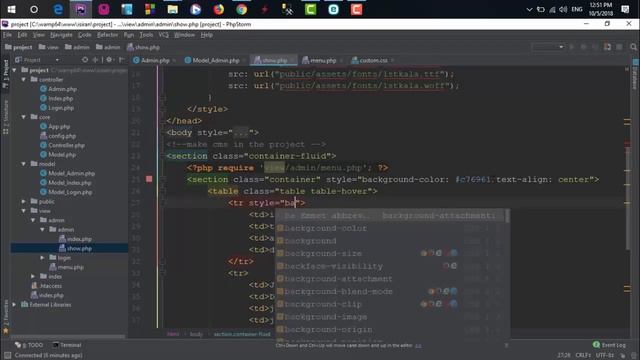The width and height of the screenshot is (640, 360).
Task: Open the Terminal tool window
Action: pyautogui.click(x=67, y=345)
